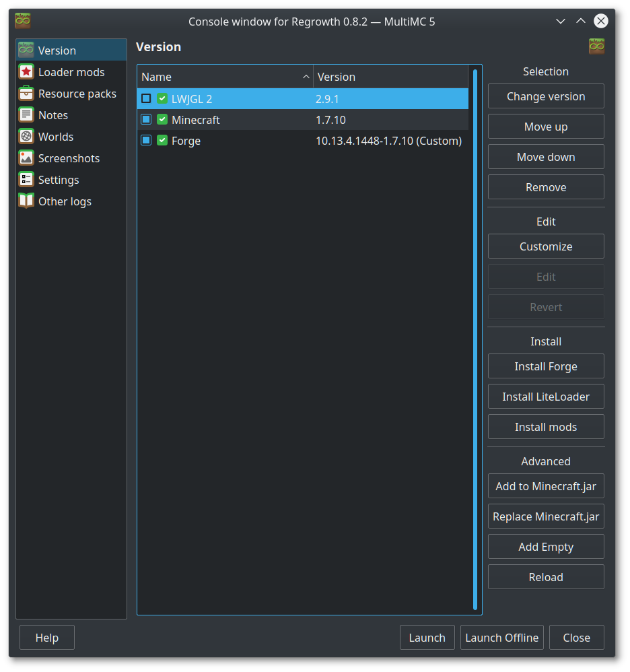This screenshot has width=630, height=672.
Task: Click the Name column sort arrow
Action: tap(306, 77)
